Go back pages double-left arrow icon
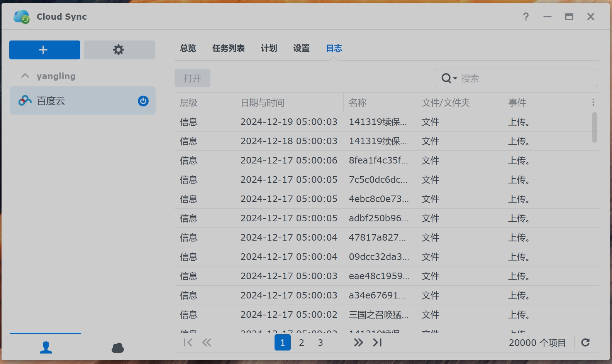Viewport: 612px width, 364px height. click(207, 342)
